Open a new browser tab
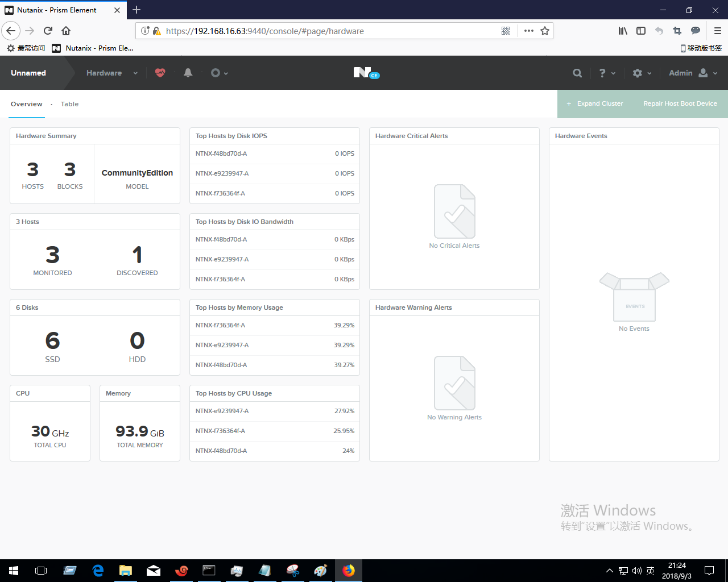The image size is (728, 582). click(136, 10)
